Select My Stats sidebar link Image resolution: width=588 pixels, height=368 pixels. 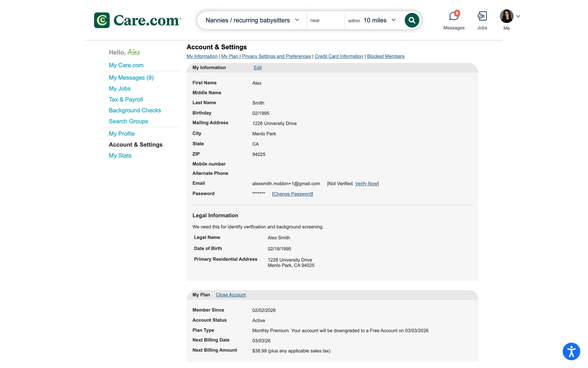tap(120, 155)
